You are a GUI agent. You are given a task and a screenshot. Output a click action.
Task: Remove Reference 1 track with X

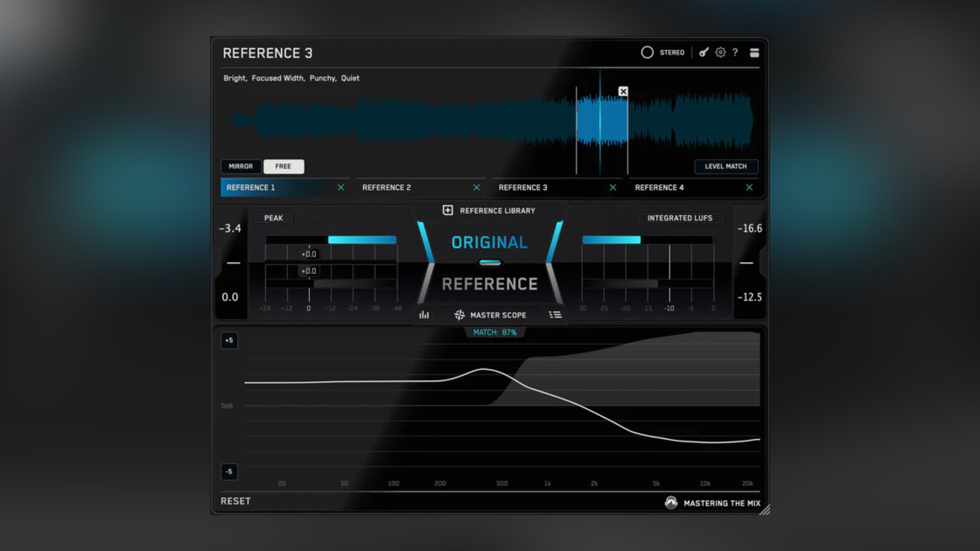[x=341, y=188]
